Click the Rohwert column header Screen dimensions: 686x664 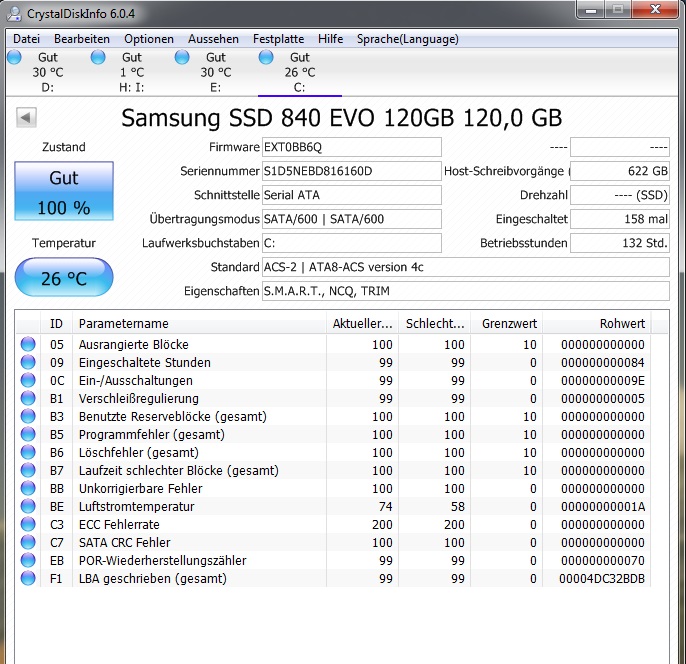tap(597, 324)
